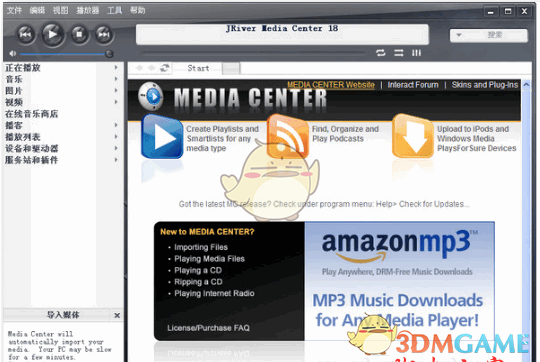Open the 播放器 menu
Image resolution: width=540 pixels, height=362 pixels.
pos(87,10)
